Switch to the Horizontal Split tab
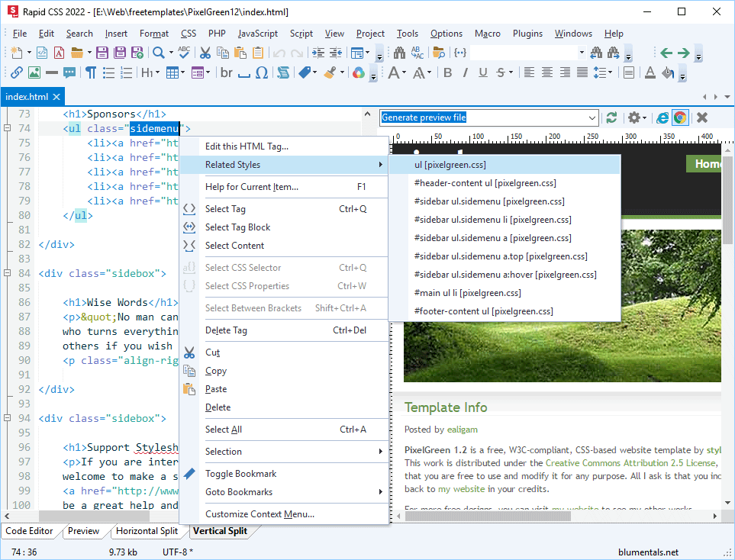The image size is (735, 560). 147,531
